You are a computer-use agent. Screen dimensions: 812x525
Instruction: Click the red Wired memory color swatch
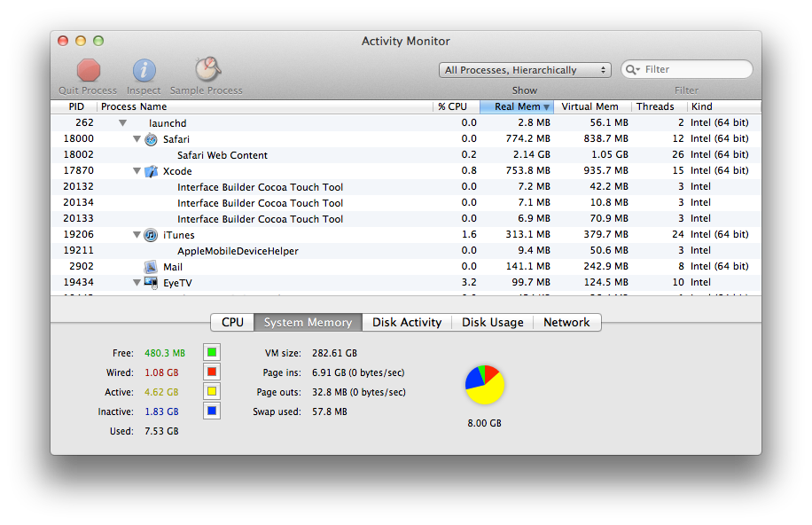pos(212,372)
